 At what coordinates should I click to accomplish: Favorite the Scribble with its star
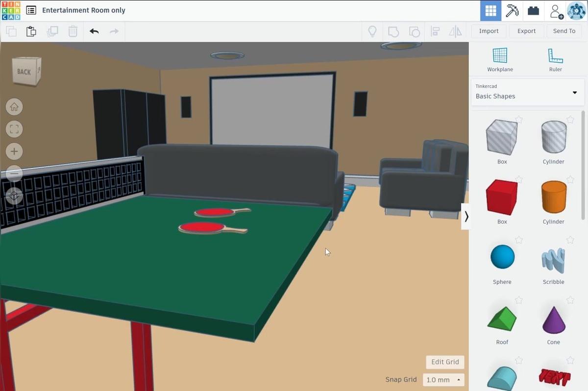pyautogui.click(x=570, y=240)
